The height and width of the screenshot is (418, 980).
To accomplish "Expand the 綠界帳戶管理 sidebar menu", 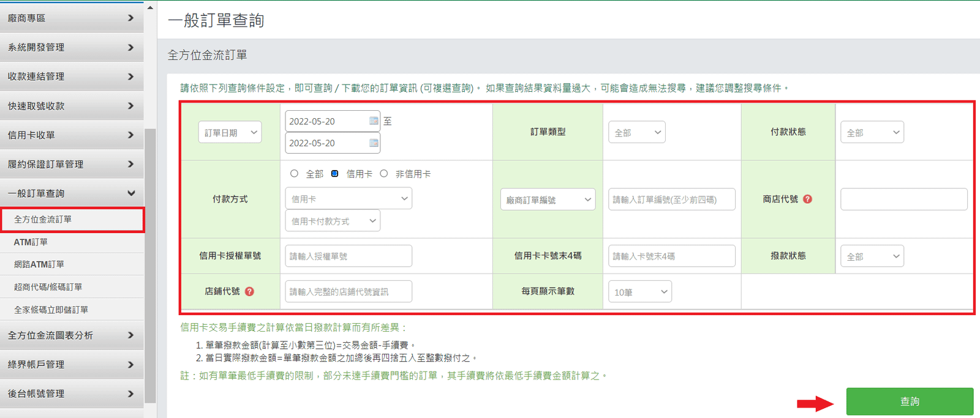I will [x=72, y=365].
